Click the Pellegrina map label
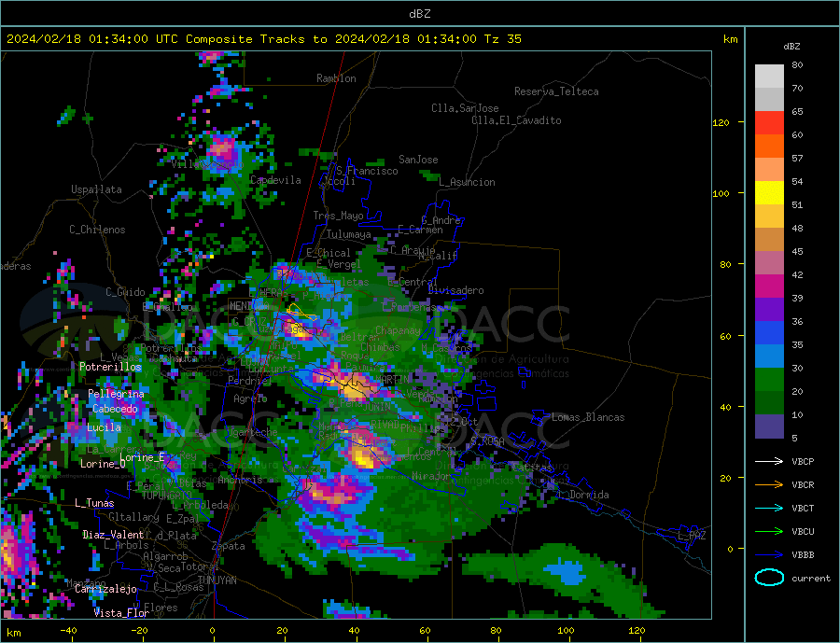This screenshot has height=643, width=840. (x=117, y=394)
